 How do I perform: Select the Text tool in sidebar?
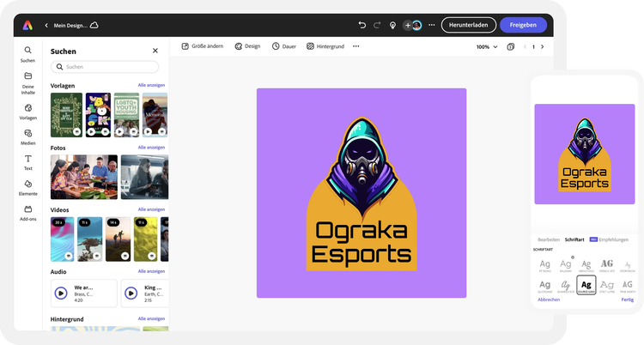[x=28, y=162]
